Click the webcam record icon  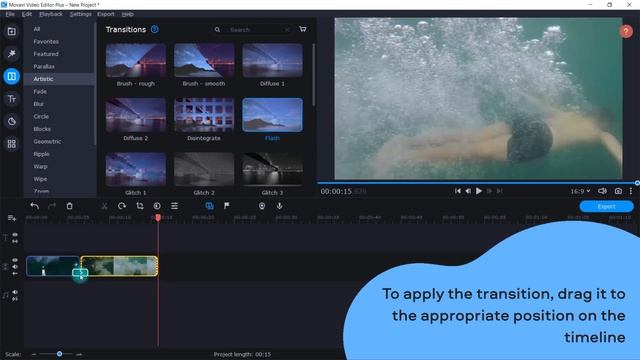(x=262, y=206)
